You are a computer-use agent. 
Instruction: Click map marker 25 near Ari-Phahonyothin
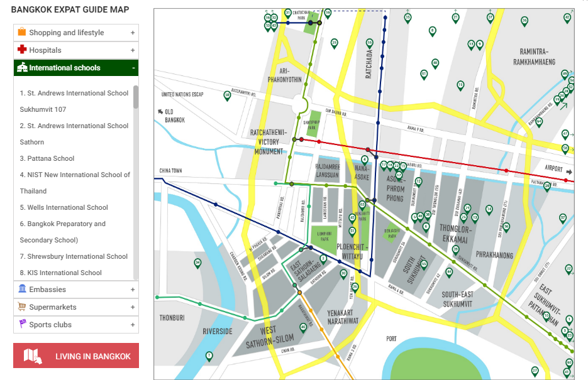click(334, 43)
